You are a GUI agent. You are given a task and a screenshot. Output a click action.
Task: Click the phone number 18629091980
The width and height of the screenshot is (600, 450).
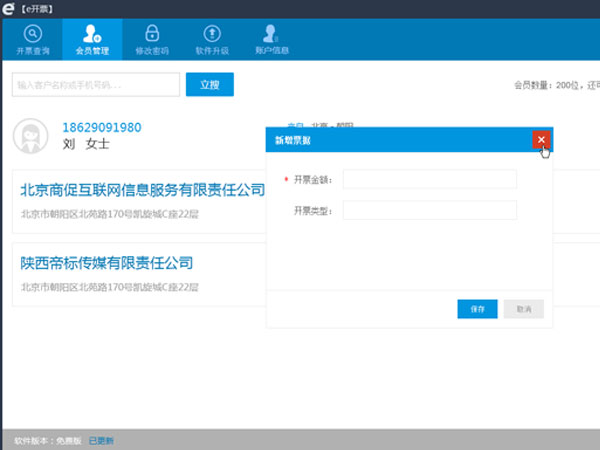tap(101, 128)
